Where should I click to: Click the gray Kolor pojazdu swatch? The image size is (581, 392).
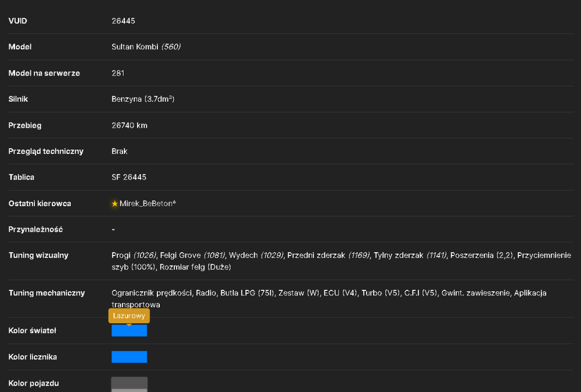pyautogui.click(x=130, y=384)
